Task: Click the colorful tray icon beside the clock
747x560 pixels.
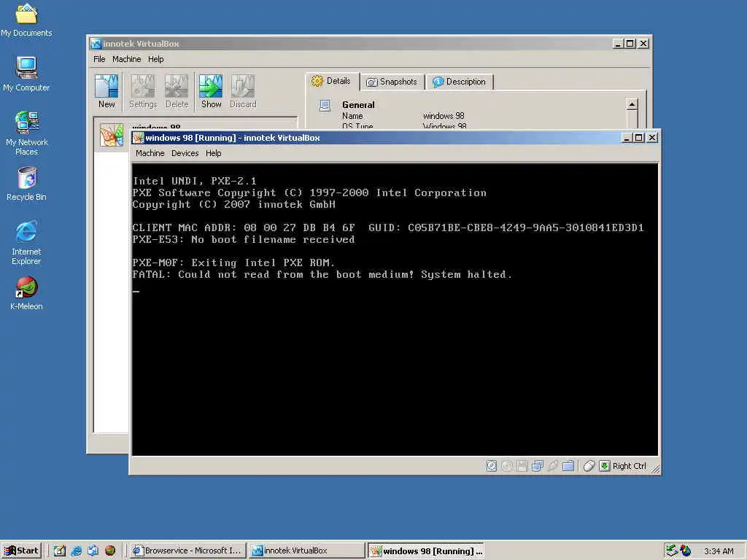Action: pos(686,551)
